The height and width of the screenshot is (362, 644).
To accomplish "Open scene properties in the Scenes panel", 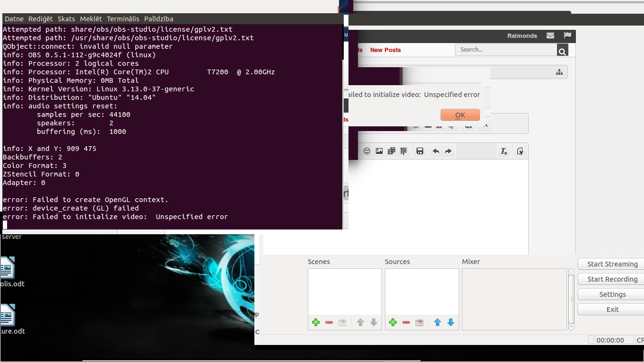I will pos(342,322).
